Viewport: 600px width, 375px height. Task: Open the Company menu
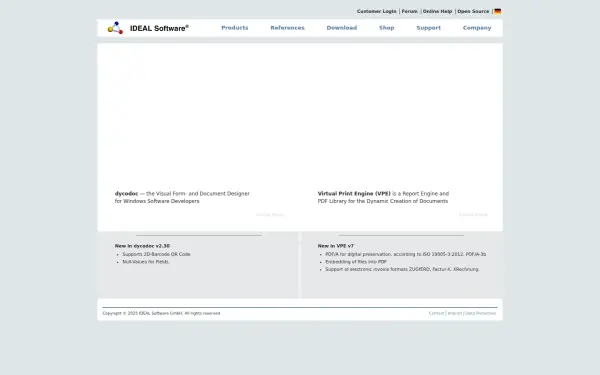(477, 28)
